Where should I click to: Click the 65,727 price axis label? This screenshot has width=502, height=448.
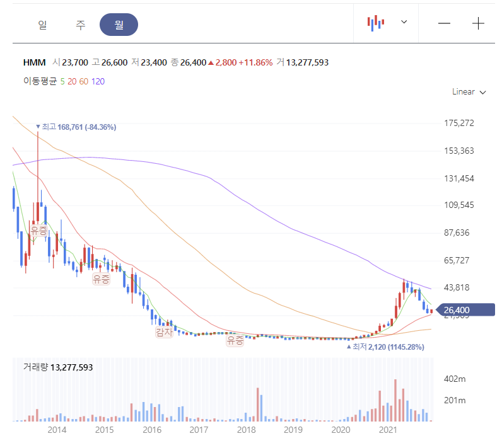click(457, 260)
